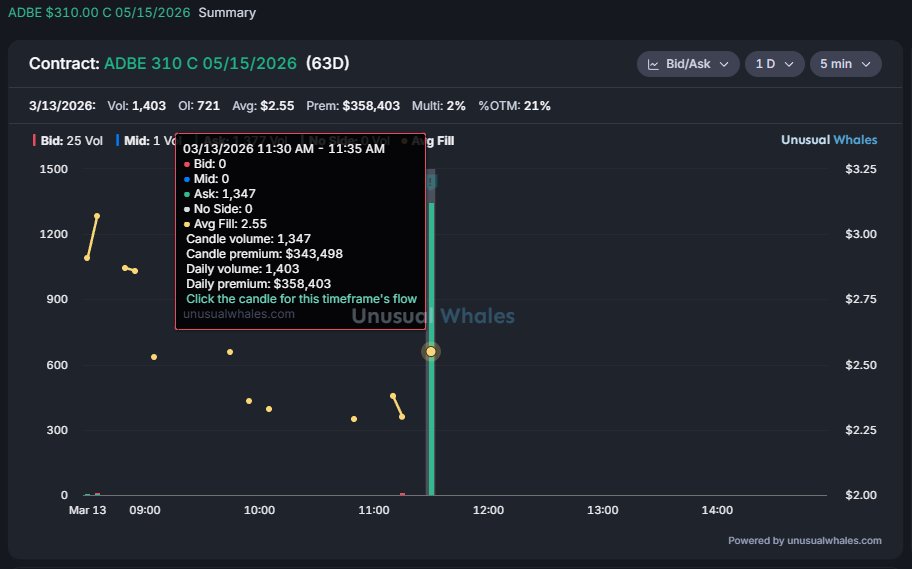Image resolution: width=912 pixels, height=569 pixels.
Task: Click the $3.25 price axis label
Action: point(861,169)
